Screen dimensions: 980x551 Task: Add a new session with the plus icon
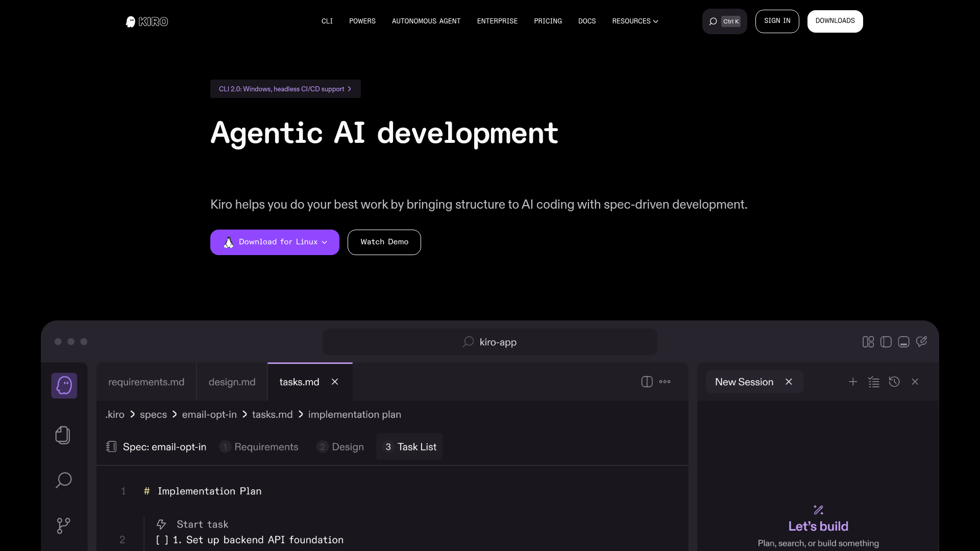(x=853, y=382)
